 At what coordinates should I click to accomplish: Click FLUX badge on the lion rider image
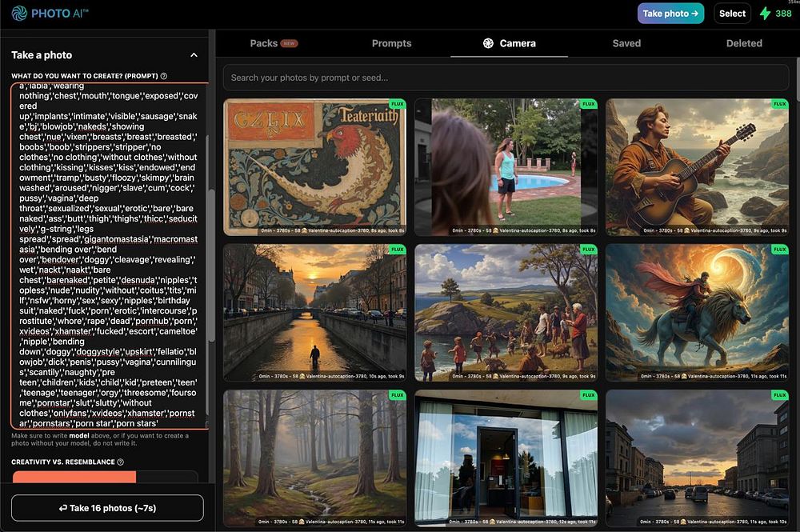click(x=779, y=250)
